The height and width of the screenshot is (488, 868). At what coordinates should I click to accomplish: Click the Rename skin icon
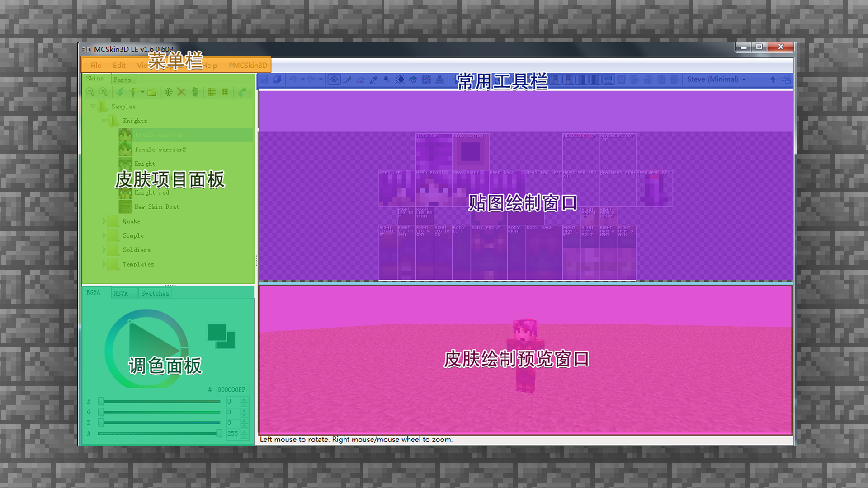pos(168,92)
